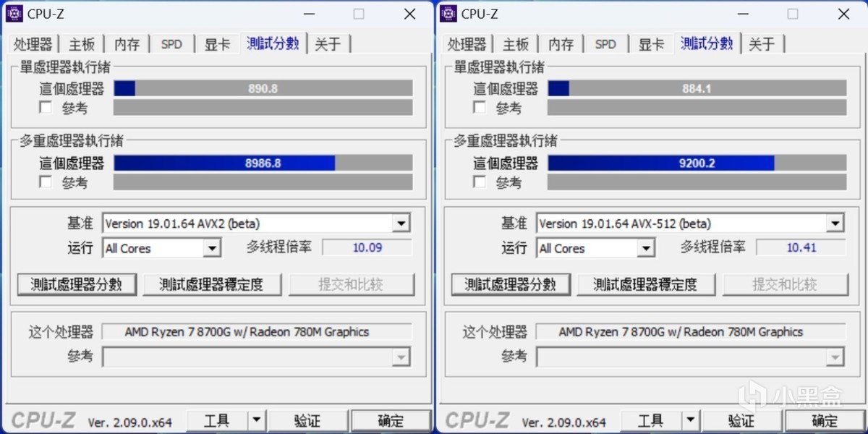
Task: Click 工具 button in left window
Action: [217, 420]
